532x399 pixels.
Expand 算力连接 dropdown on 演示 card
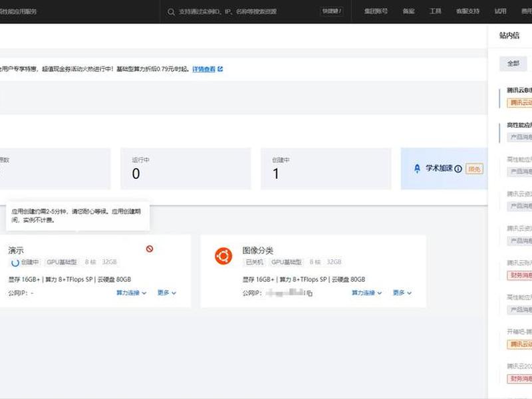coord(131,293)
